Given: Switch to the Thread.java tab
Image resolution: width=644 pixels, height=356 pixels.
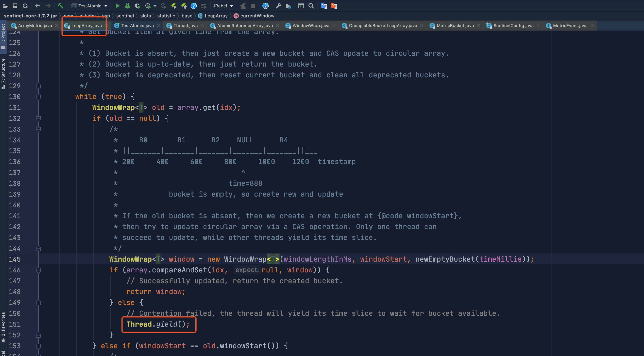Looking at the screenshot, I should [185, 26].
